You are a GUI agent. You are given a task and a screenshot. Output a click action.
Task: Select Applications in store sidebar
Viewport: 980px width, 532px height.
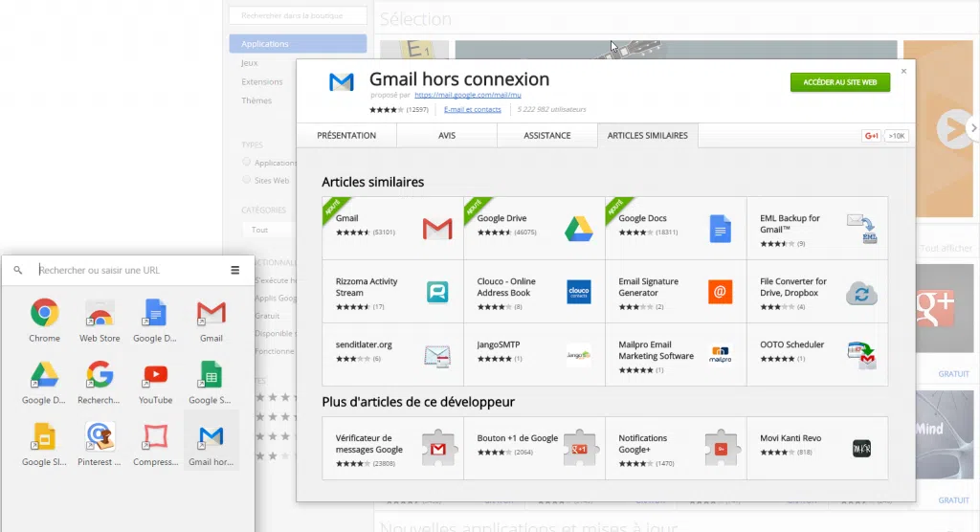pyautogui.click(x=298, y=44)
